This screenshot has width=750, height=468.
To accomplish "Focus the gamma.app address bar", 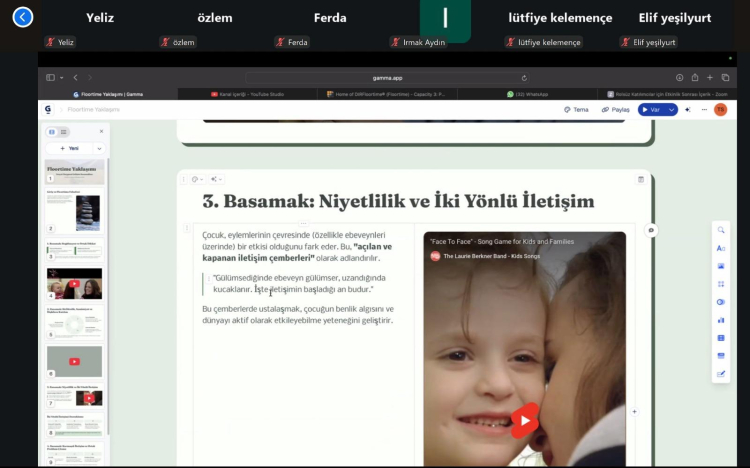I will [387, 78].
